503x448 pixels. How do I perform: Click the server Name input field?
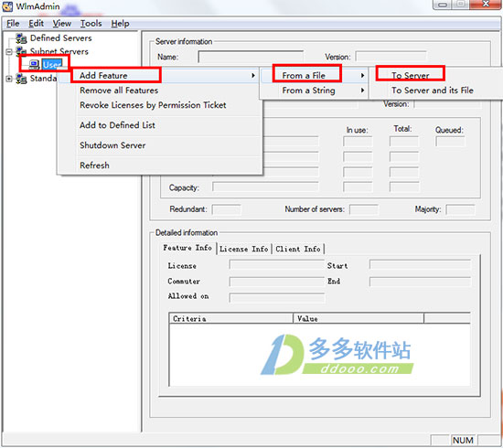click(x=251, y=57)
